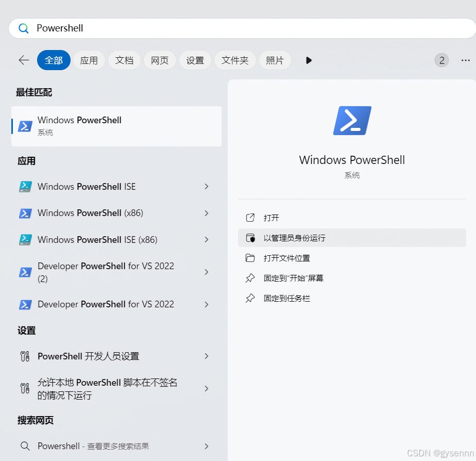Select the 全部 filter tab
This screenshot has width=476, height=461.
[54, 60]
